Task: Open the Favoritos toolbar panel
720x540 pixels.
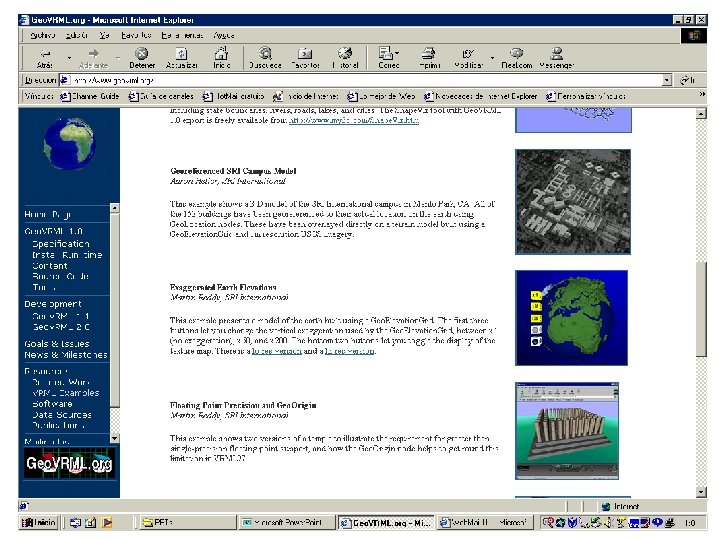Action: pyautogui.click(x=305, y=57)
